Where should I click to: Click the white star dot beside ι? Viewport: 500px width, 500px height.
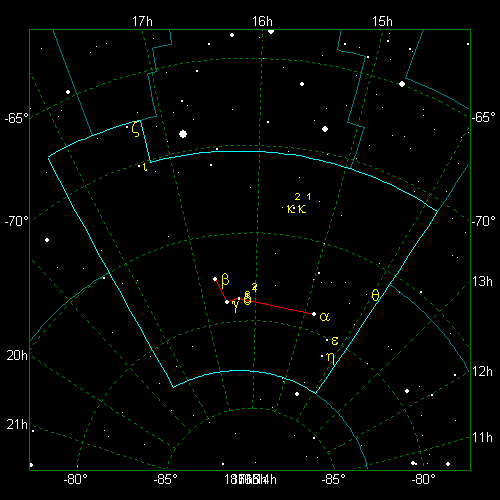[x=139, y=166]
